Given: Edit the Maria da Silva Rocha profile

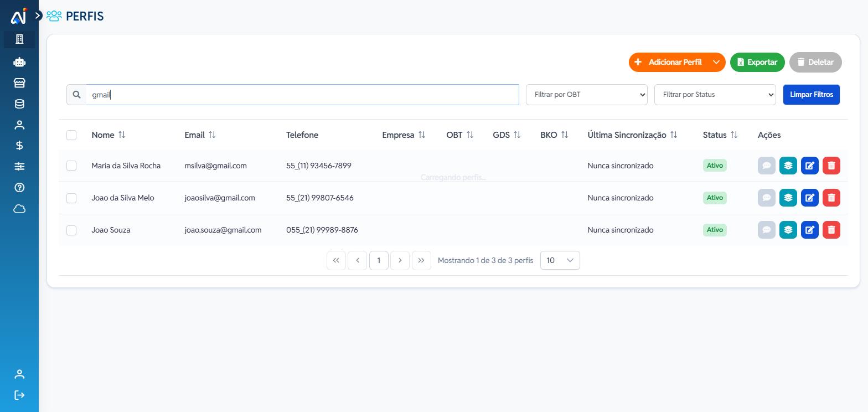Looking at the screenshot, I should tap(810, 166).
